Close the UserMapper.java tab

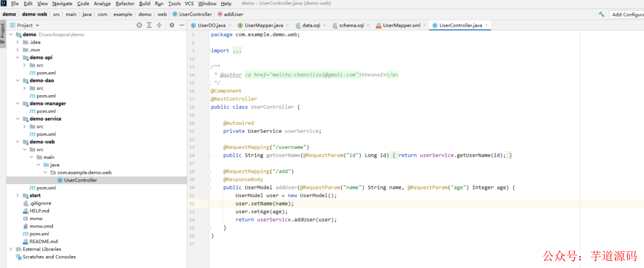point(287,26)
